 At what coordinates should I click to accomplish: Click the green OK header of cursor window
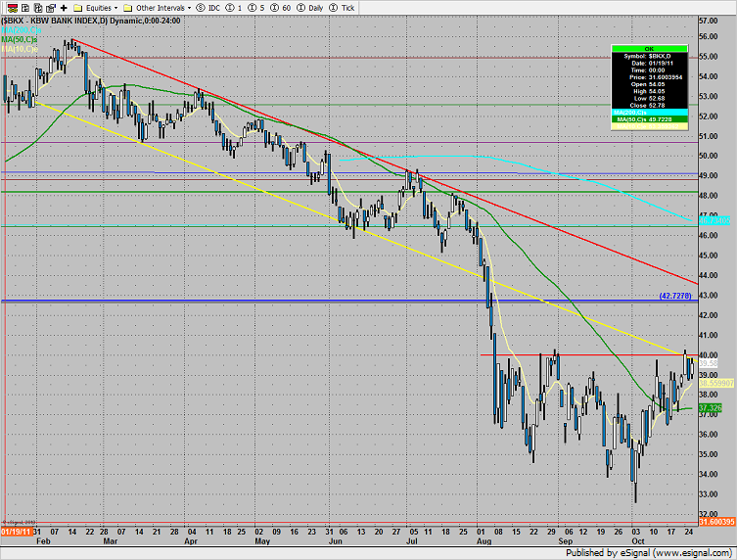pyautogui.click(x=649, y=48)
